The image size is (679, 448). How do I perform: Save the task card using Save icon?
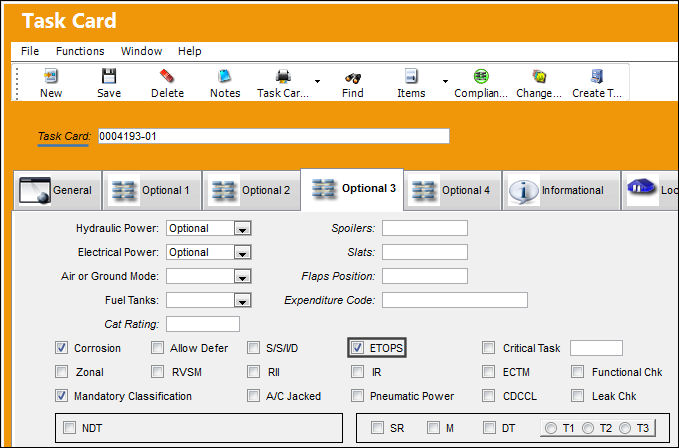click(x=109, y=76)
